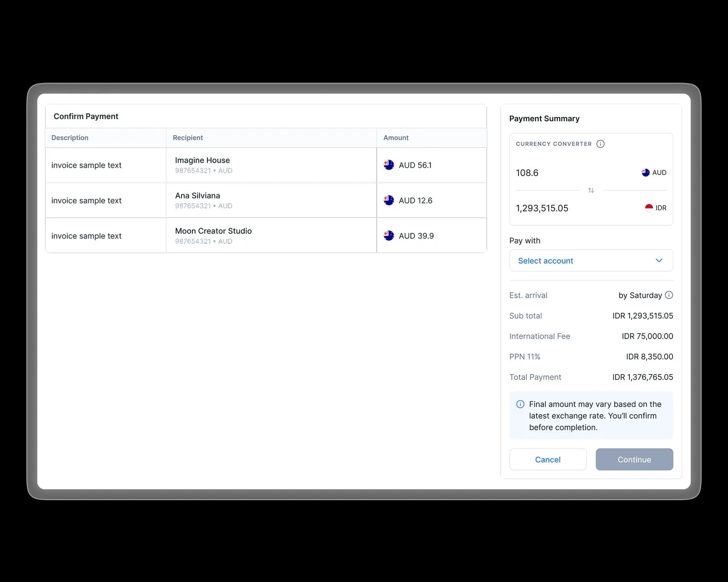Click the Indonesian flag icon beside IDR
This screenshot has width=728, height=582.
point(648,207)
